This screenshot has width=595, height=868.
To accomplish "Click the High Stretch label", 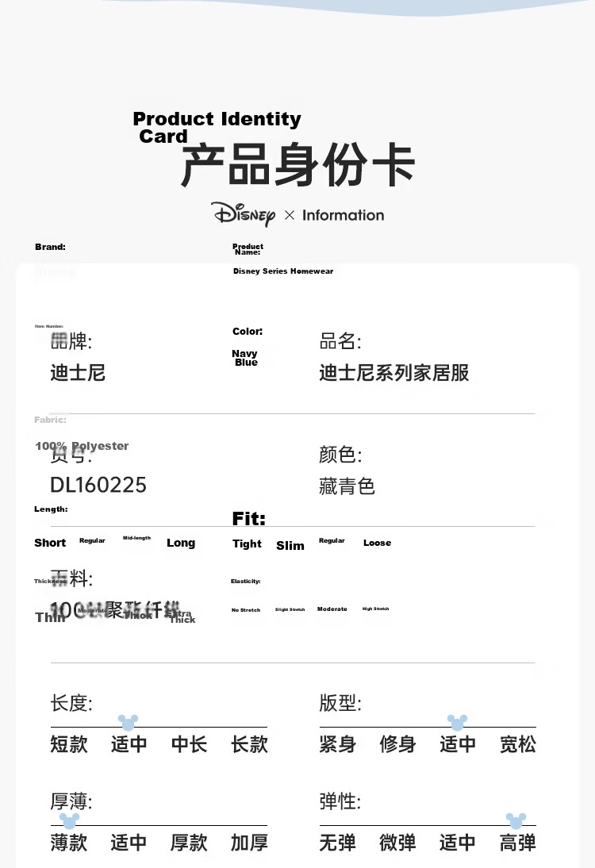I will point(376,609).
